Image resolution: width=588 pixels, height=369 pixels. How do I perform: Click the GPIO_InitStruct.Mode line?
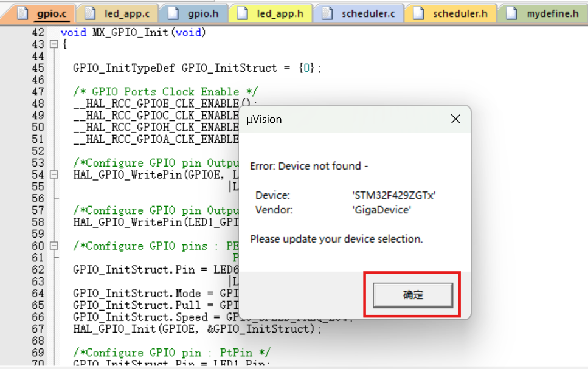click(156, 293)
